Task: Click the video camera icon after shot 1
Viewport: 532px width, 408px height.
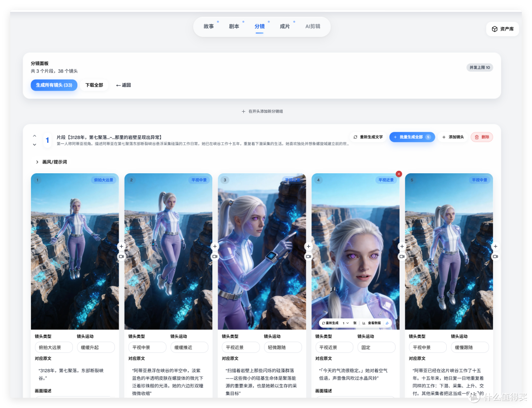Action: 122,256
